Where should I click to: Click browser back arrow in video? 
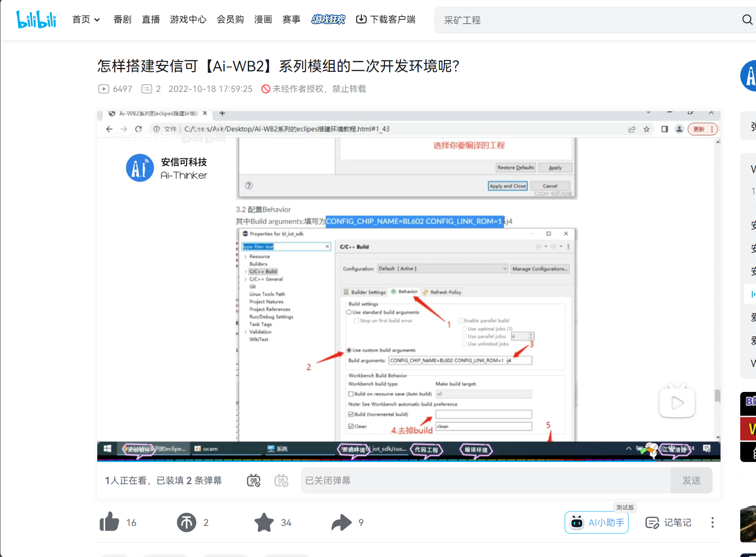coord(110,129)
